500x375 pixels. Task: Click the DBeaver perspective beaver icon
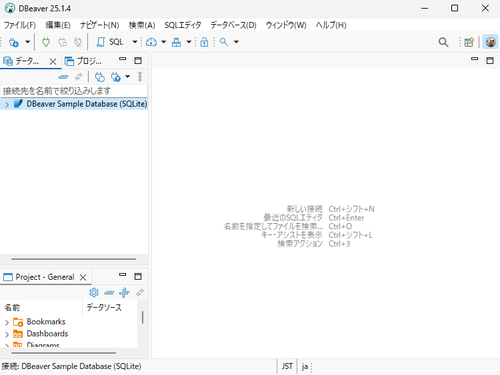tap(490, 42)
